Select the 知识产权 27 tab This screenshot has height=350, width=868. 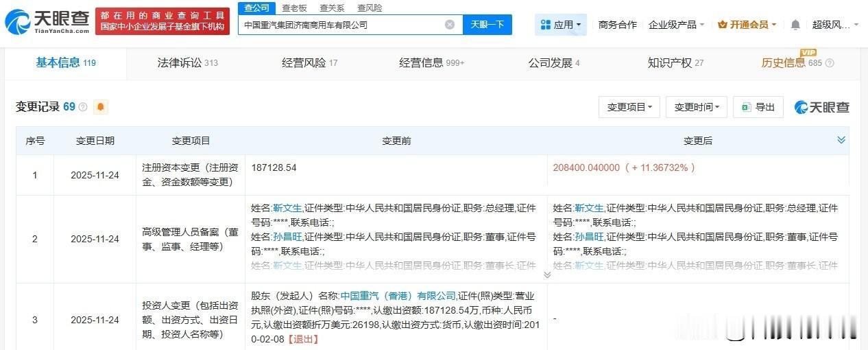pos(676,63)
